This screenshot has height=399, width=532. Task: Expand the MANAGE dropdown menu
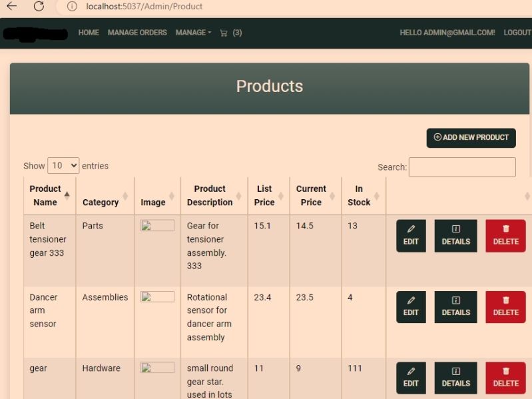pyautogui.click(x=193, y=33)
